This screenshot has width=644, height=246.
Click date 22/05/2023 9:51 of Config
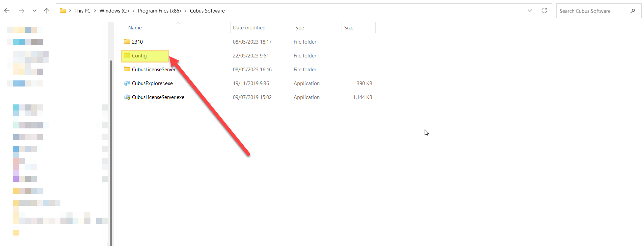(x=251, y=56)
